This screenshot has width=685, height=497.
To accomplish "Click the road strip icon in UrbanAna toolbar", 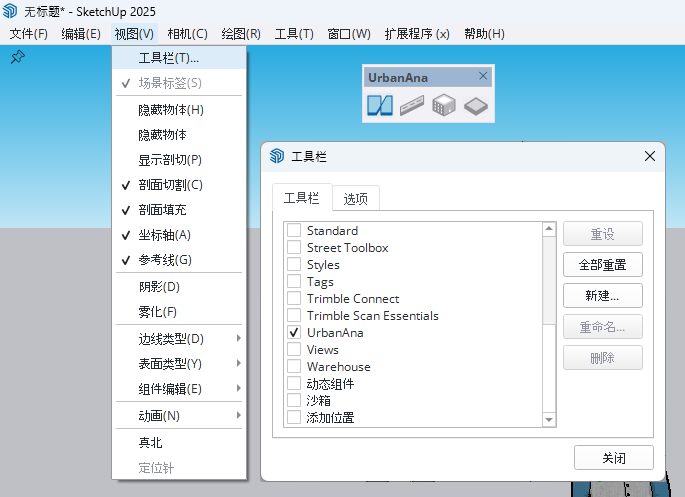I will (412, 106).
